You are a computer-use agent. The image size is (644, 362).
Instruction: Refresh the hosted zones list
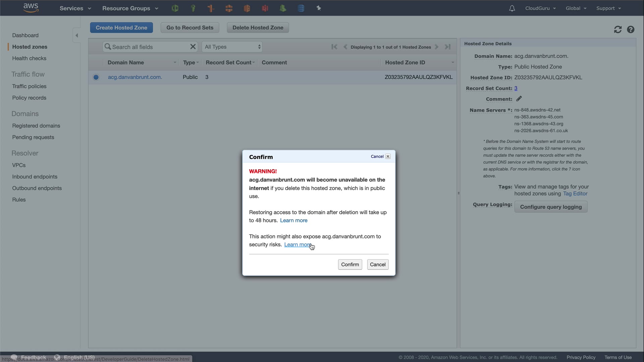coord(618,29)
